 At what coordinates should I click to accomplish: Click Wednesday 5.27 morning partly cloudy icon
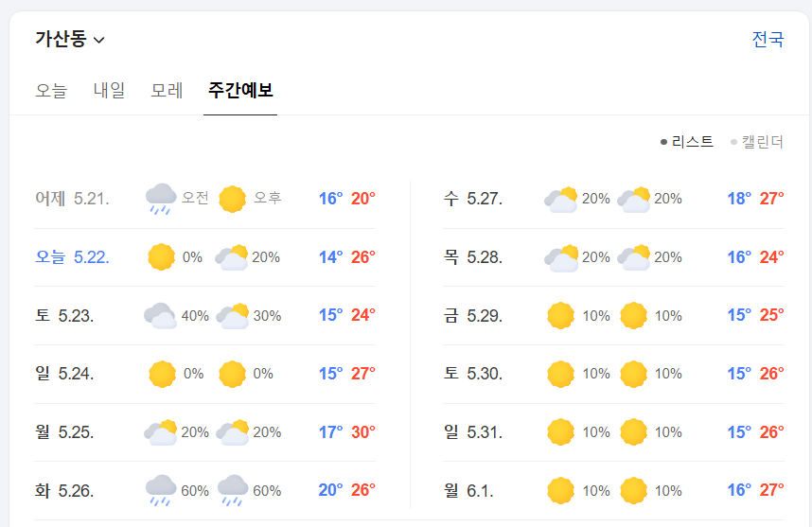561,199
